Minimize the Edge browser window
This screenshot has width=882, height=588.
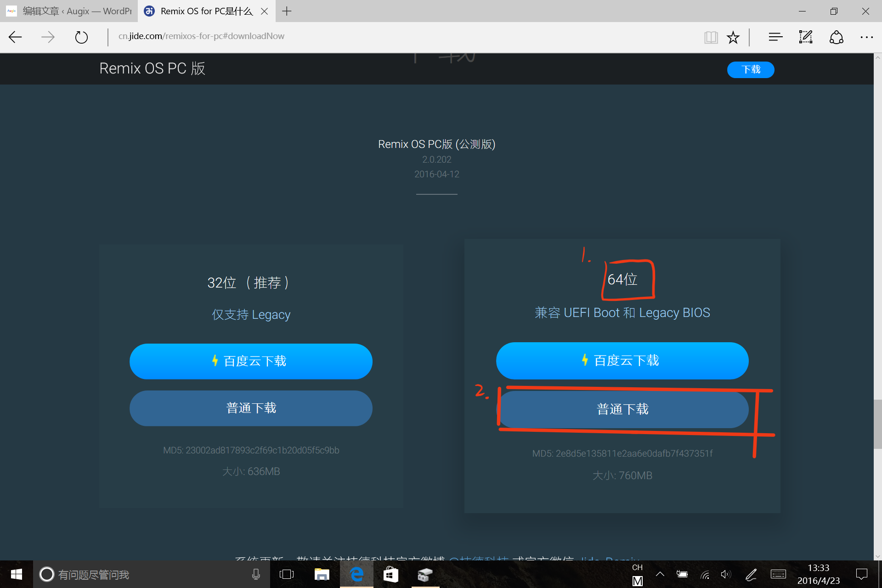coord(802,11)
